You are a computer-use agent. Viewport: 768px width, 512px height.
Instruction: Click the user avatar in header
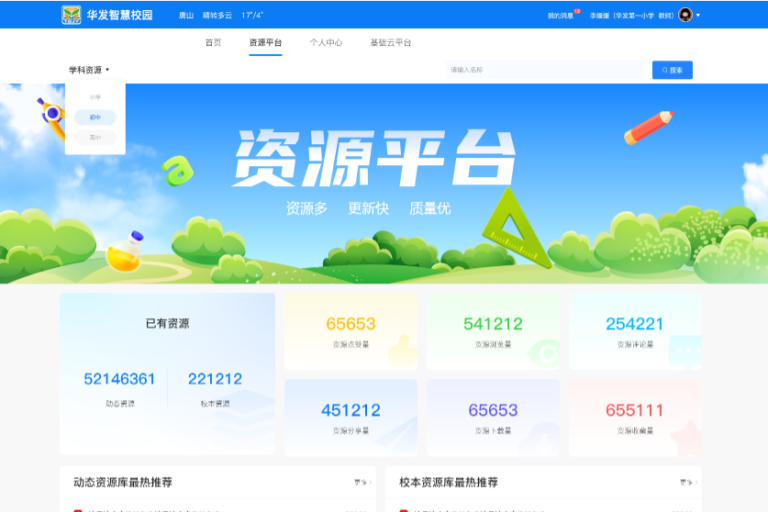click(x=685, y=15)
